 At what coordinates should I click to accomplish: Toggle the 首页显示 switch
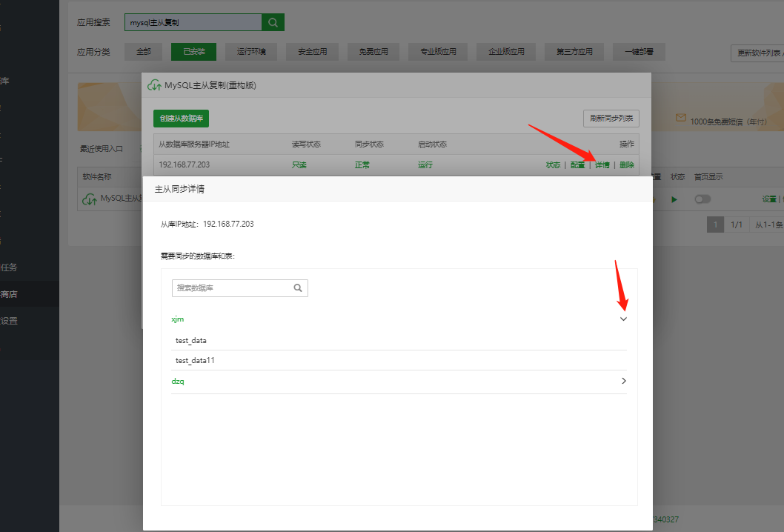[x=702, y=199]
